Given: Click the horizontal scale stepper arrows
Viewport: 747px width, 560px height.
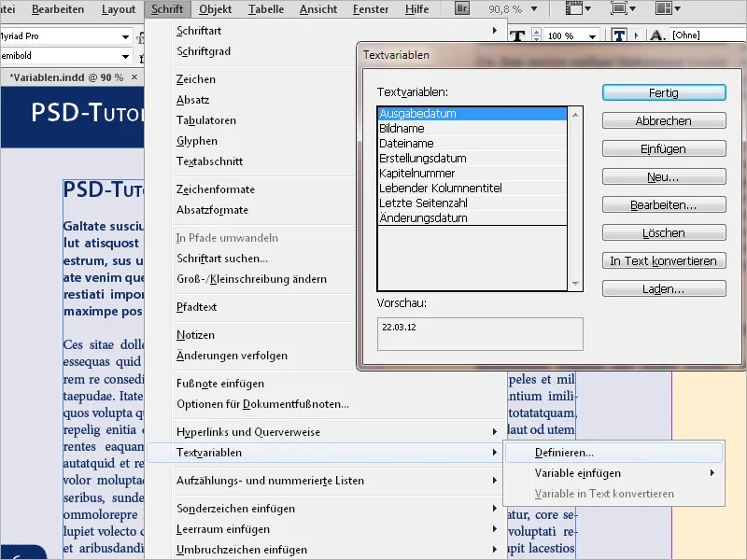Looking at the screenshot, I should 536,35.
